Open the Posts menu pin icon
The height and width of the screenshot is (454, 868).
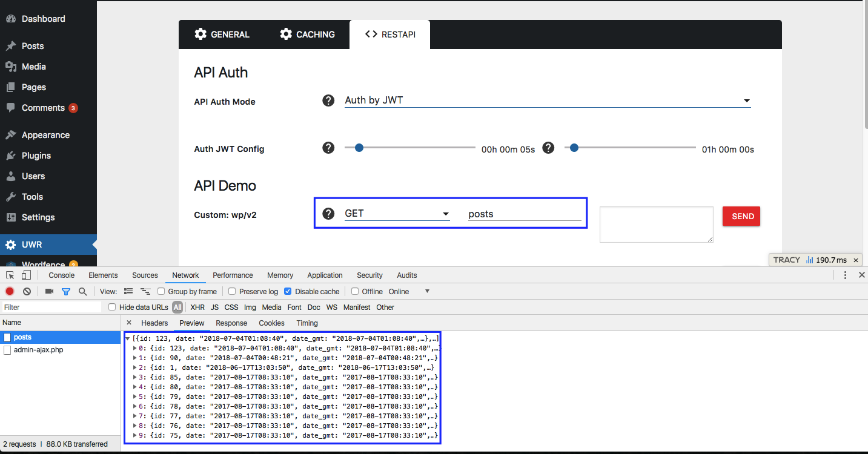point(11,46)
